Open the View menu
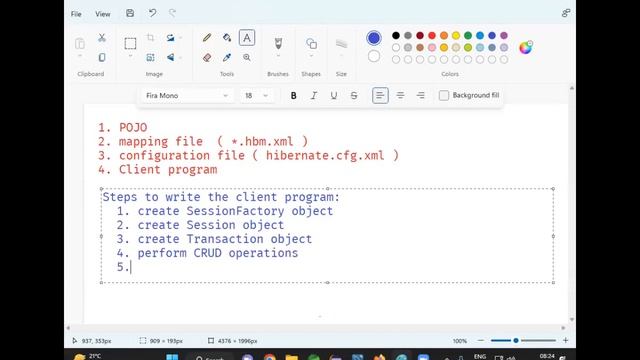 [x=102, y=14]
